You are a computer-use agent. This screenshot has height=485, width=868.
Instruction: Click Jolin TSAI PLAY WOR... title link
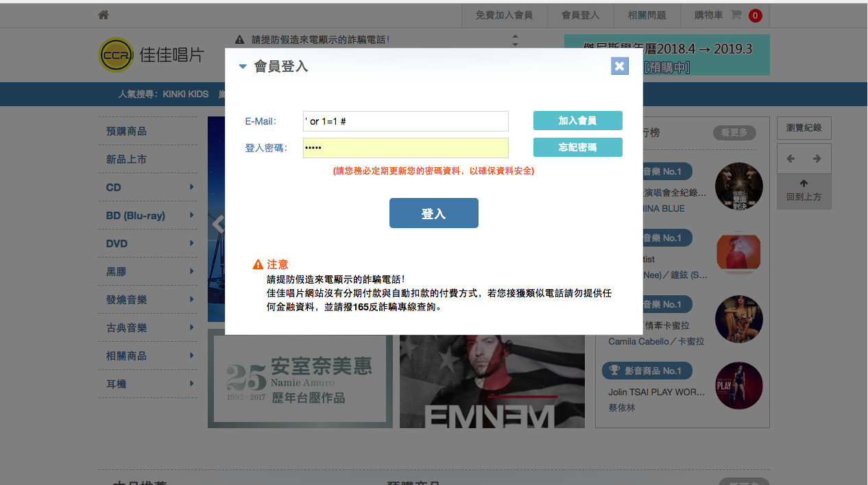point(657,392)
